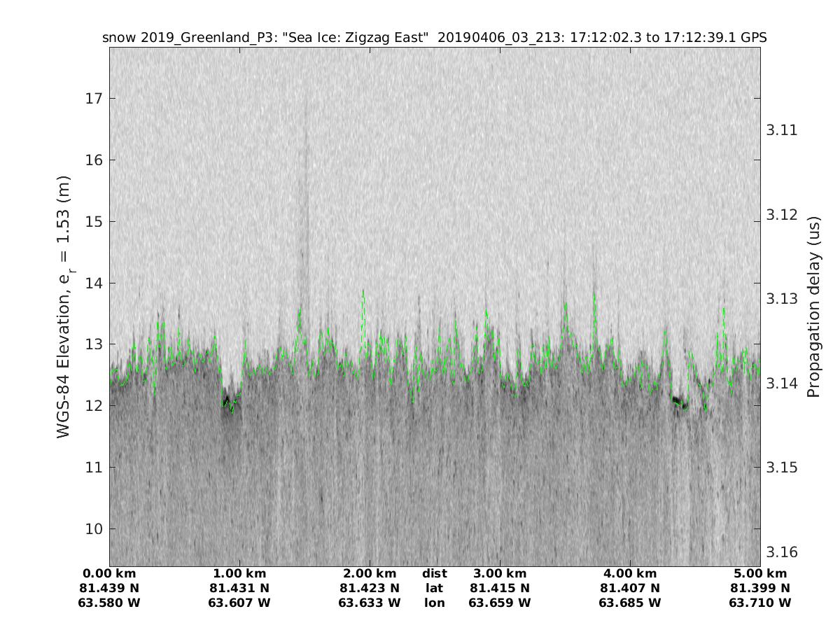Click the 0.00 km distance label
This screenshot has width=840, height=630.
pos(110,574)
